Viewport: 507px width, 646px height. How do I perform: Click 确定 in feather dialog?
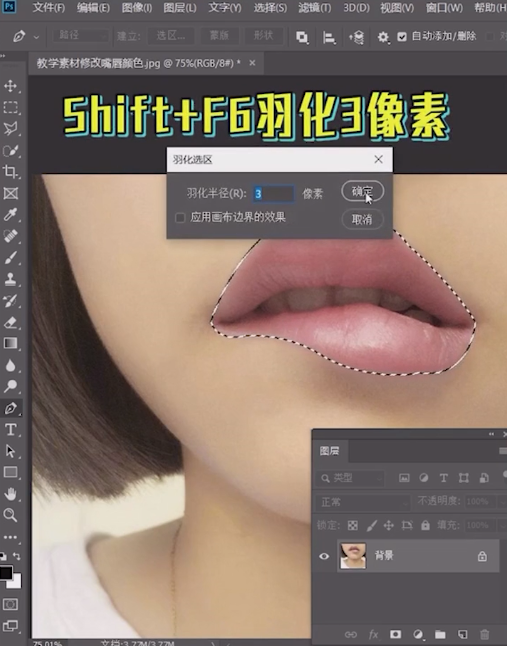362,191
